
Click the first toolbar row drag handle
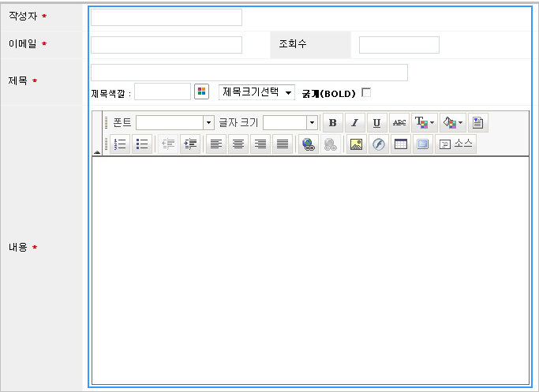tap(107, 123)
